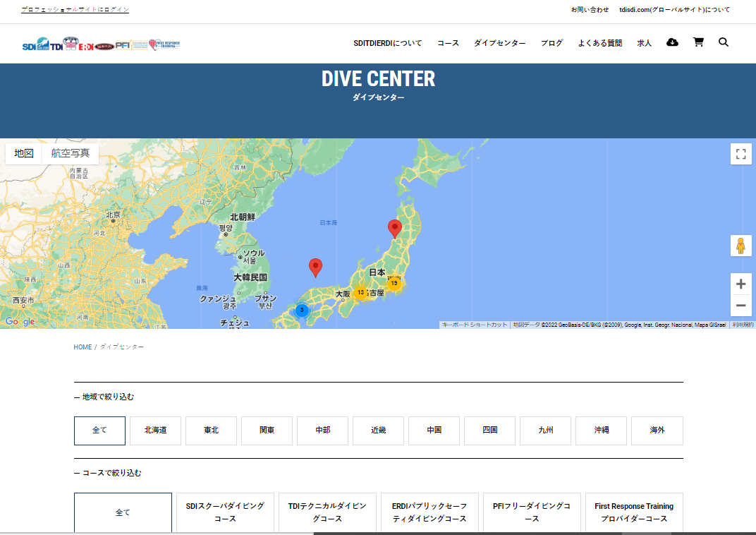Click the orange cluster marker labeled 13

pos(360,292)
